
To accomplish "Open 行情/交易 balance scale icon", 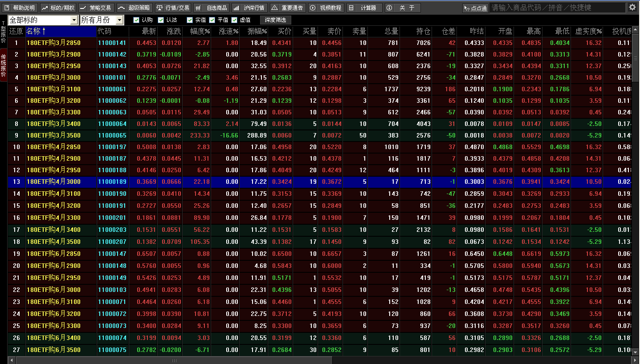I will (160, 8).
